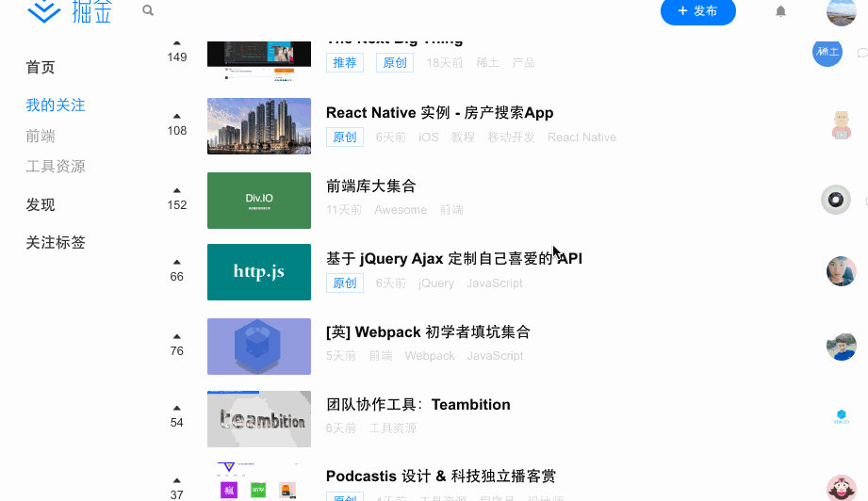This screenshot has height=501, width=868.
Task: Open thumbnail of the 149-vote post
Action: point(259,61)
